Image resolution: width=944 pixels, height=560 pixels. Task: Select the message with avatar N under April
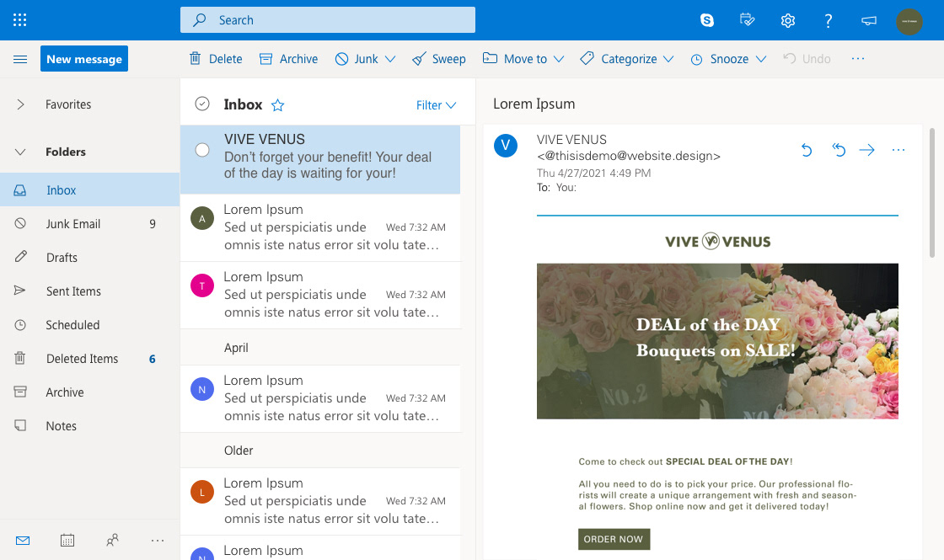pyautogui.click(x=320, y=398)
